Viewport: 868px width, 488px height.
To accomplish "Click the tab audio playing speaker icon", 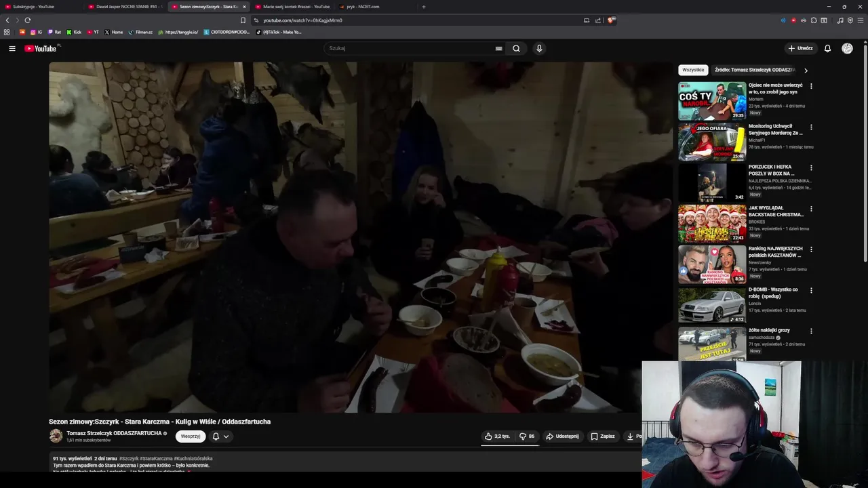I will (x=783, y=20).
